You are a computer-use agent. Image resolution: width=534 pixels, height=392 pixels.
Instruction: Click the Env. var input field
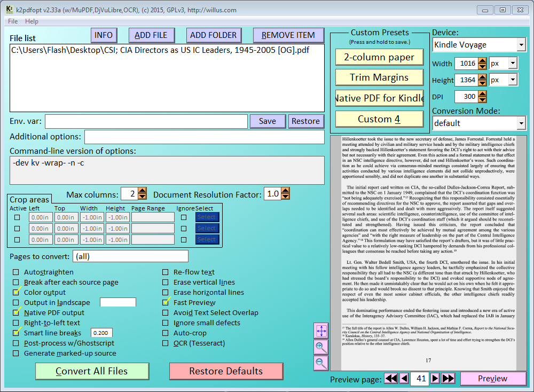(146, 121)
